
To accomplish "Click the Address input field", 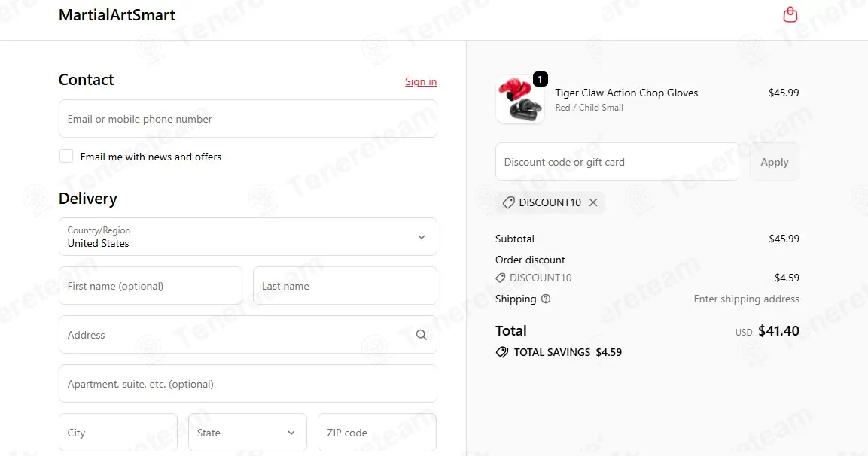I will point(248,334).
